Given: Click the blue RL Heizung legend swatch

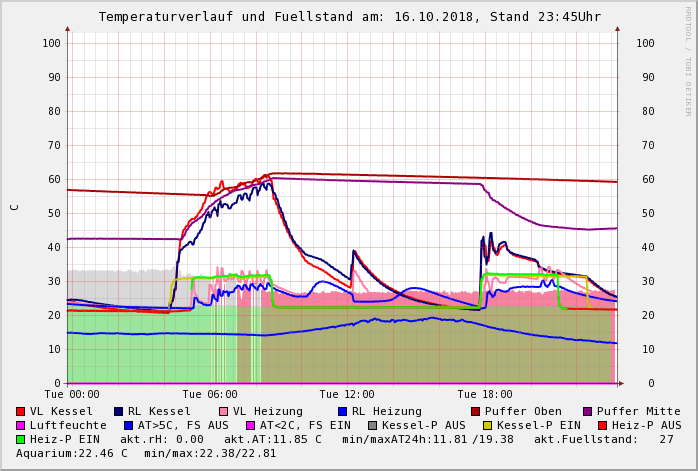Looking at the screenshot, I should coord(343,411).
